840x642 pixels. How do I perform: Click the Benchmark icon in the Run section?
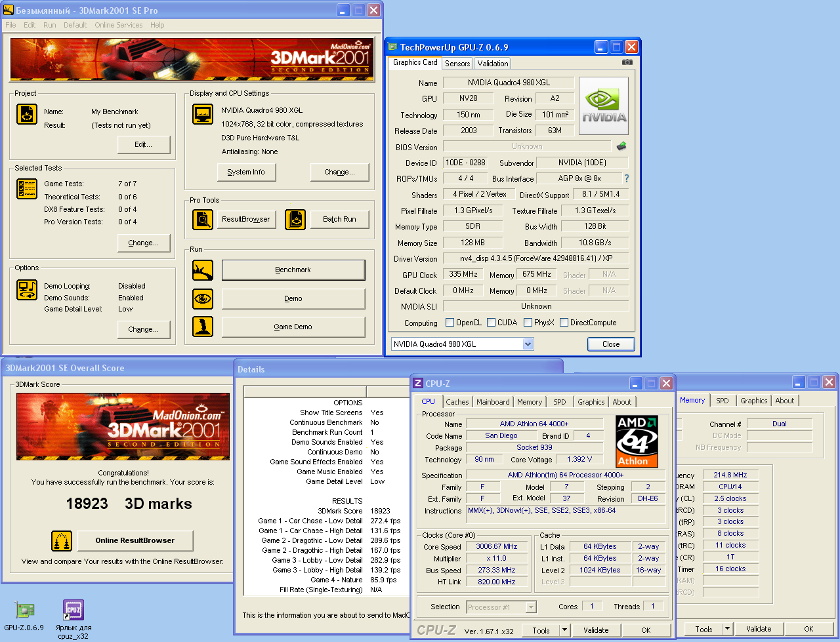pyautogui.click(x=203, y=270)
